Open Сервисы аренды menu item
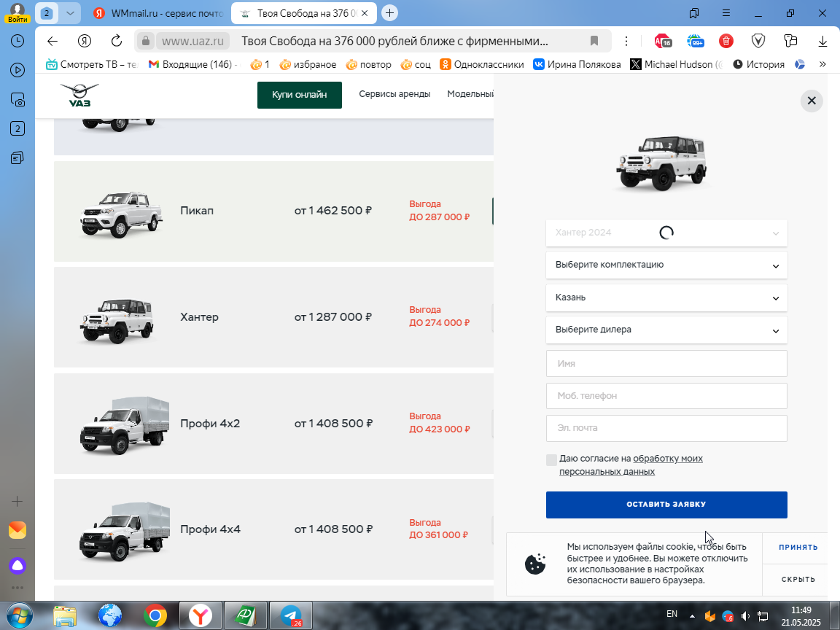840x630 pixels. 394,94
